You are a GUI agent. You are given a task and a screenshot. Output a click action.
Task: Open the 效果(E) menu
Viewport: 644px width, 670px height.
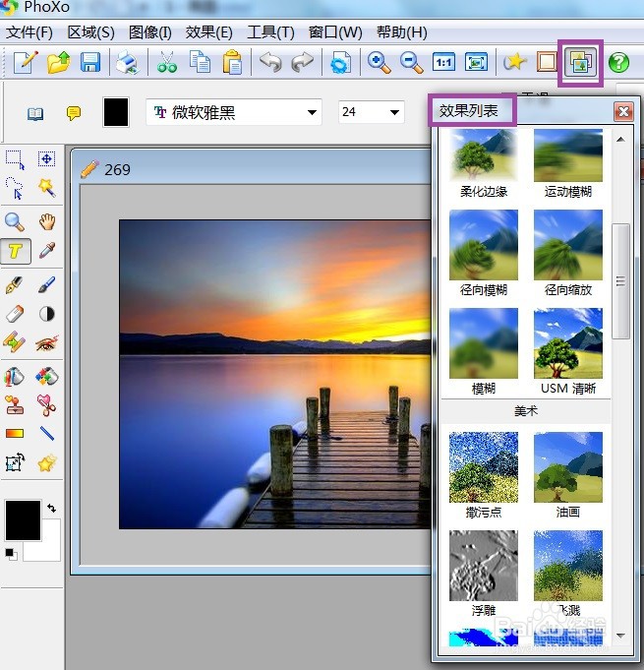(x=208, y=32)
